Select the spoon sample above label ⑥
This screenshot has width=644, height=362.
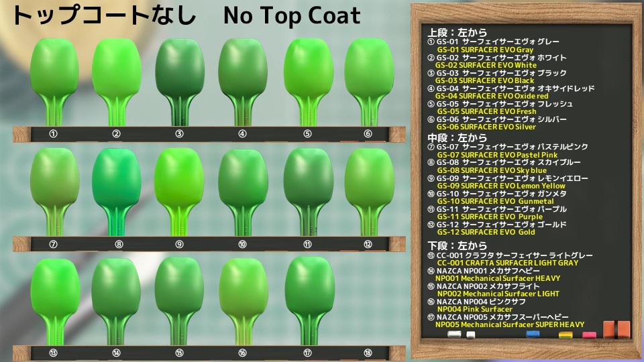pyautogui.click(x=368, y=82)
